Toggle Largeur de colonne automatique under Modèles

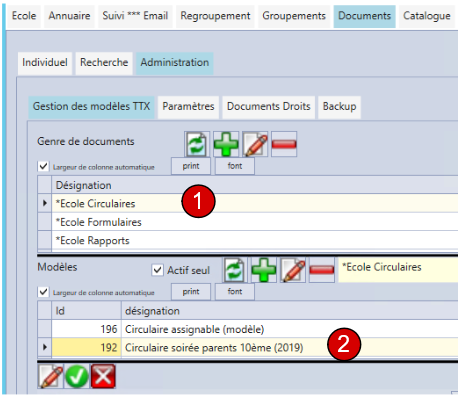pos(43,292)
